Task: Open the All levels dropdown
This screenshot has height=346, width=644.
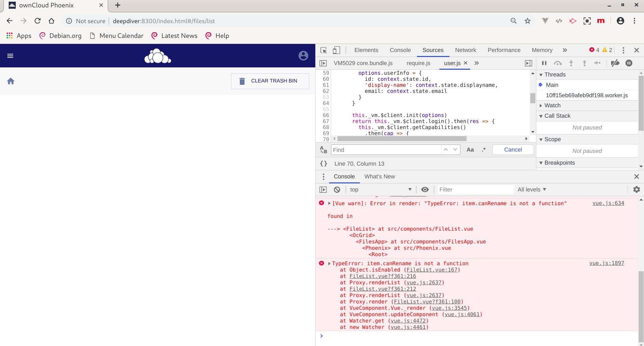Action: (532, 189)
